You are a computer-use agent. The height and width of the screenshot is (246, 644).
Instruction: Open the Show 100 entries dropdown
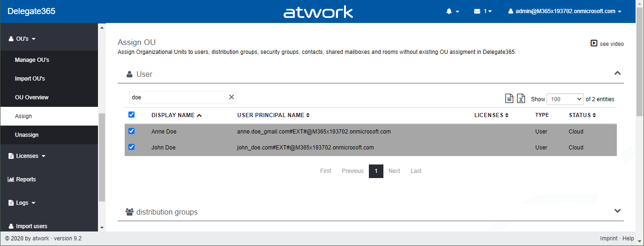tap(565, 99)
